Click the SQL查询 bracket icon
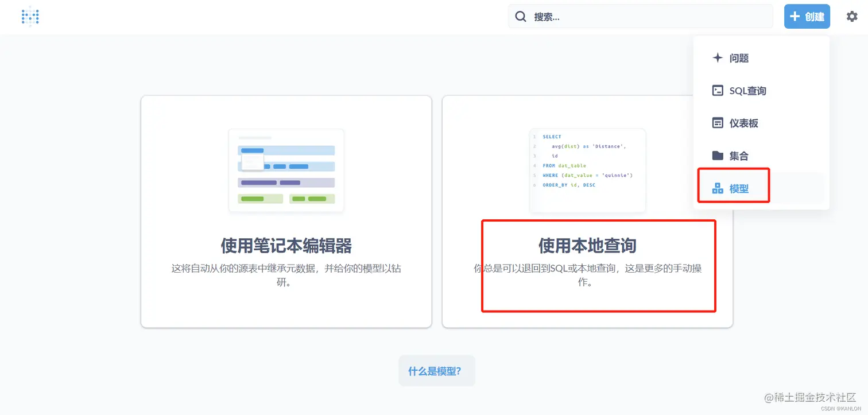Screen dimensions: 868x415 [717, 90]
